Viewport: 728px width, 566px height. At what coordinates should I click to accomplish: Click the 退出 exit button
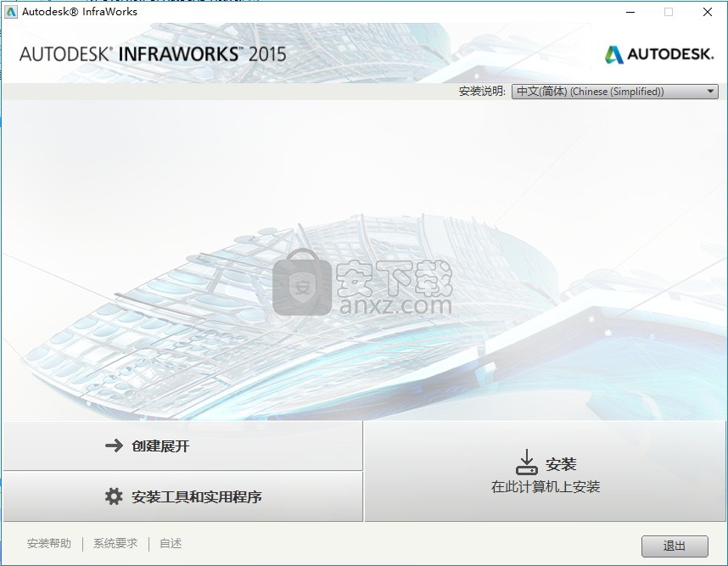pyautogui.click(x=675, y=546)
